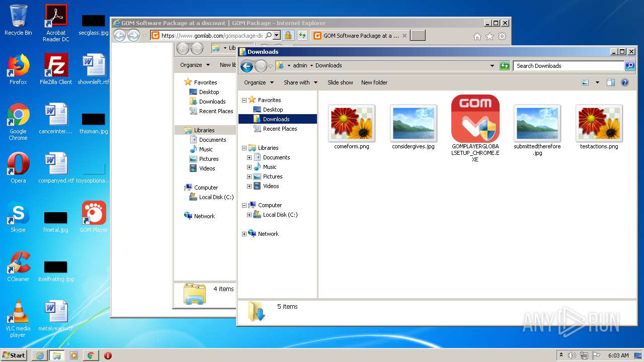Open Internet Explorer Tools gear
This screenshot has height=362, width=644.
[x=502, y=36]
